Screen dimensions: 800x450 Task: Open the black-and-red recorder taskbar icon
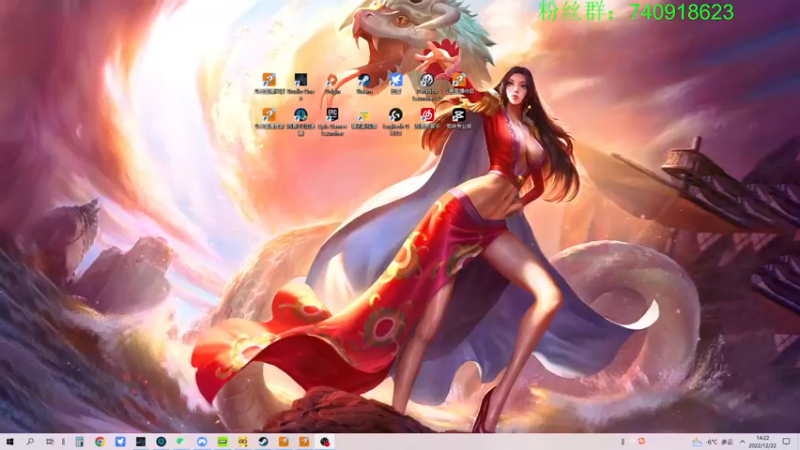(325, 442)
